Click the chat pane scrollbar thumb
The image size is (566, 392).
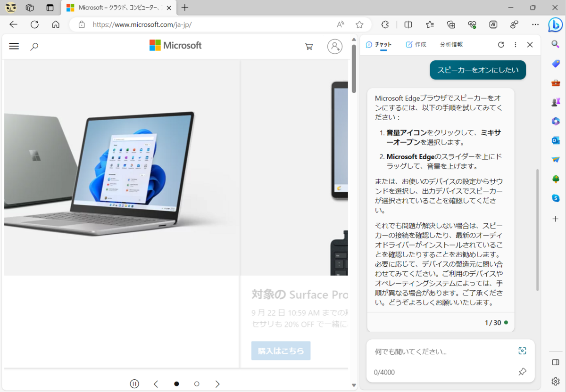(x=537, y=230)
